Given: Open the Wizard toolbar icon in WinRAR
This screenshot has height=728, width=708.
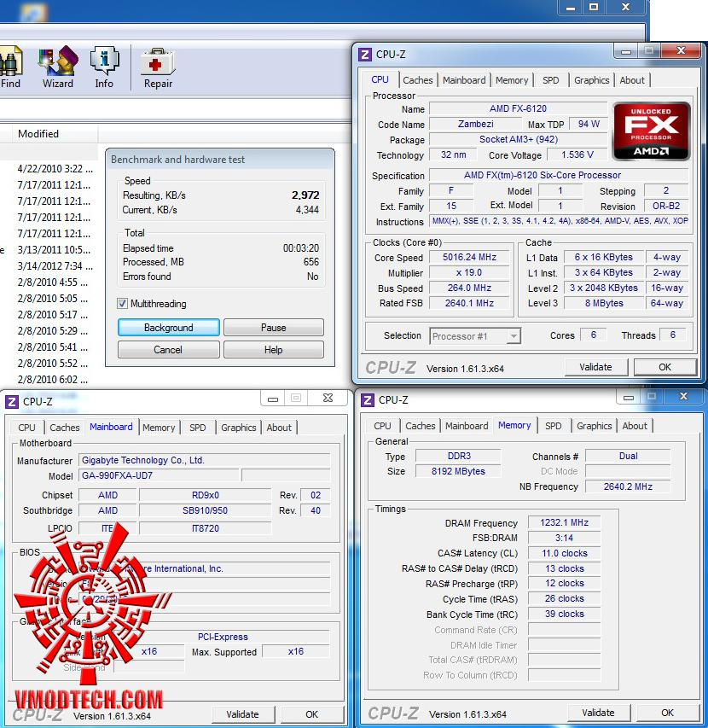Looking at the screenshot, I should coord(58,67).
